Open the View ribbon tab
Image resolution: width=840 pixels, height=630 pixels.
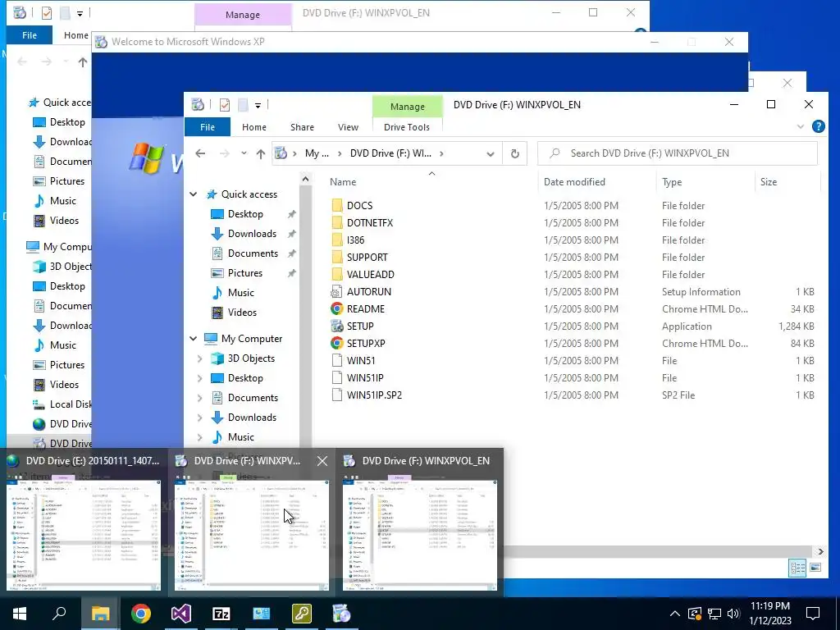click(x=348, y=127)
